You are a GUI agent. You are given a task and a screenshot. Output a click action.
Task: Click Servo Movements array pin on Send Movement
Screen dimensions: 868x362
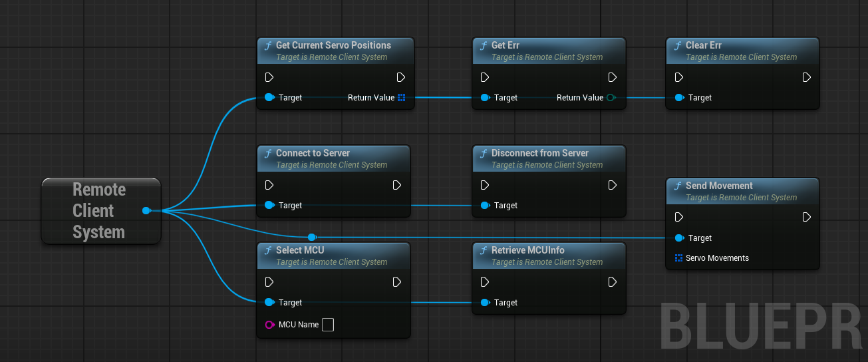[678, 258]
